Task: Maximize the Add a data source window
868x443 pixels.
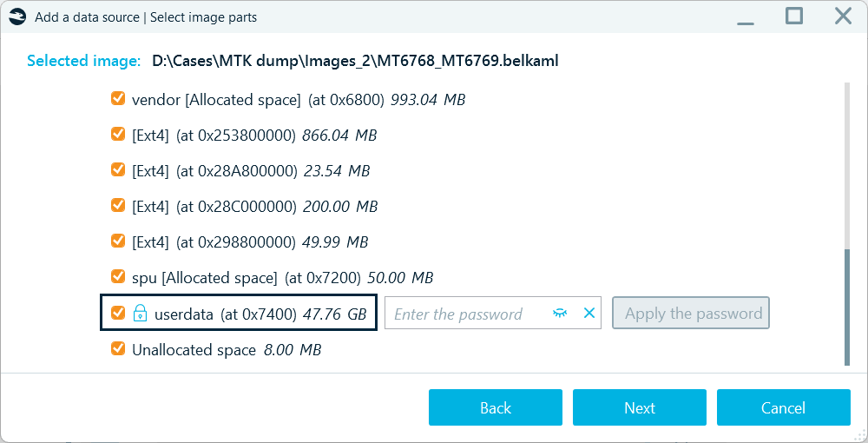Action: coord(794,16)
